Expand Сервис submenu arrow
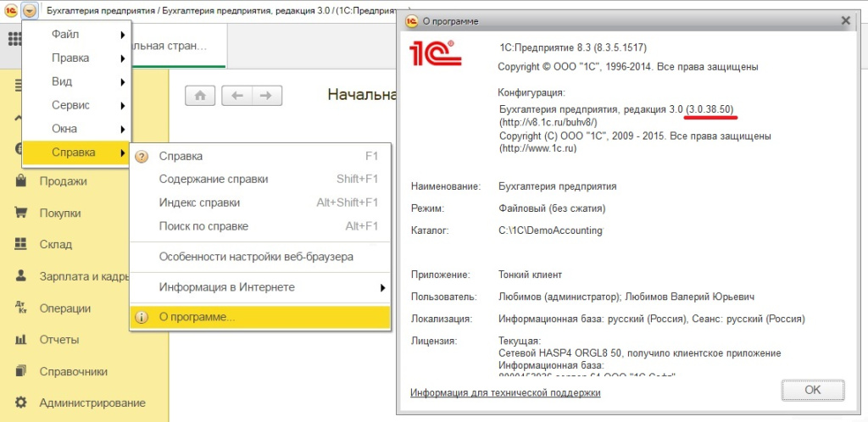The height and width of the screenshot is (422, 868). tap(122, 105)
